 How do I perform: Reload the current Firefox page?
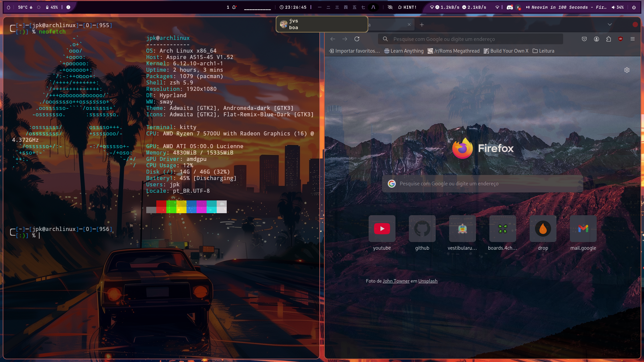pos(357,39)
